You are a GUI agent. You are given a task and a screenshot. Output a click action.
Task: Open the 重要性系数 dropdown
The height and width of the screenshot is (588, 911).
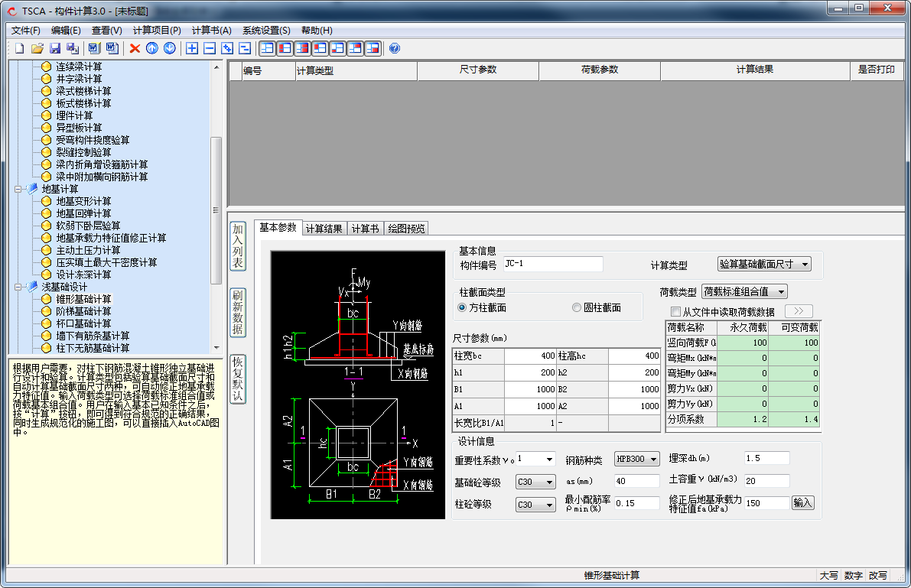(549, 460)
